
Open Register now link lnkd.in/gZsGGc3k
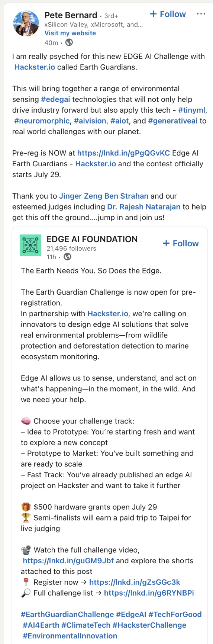(135, 582)
